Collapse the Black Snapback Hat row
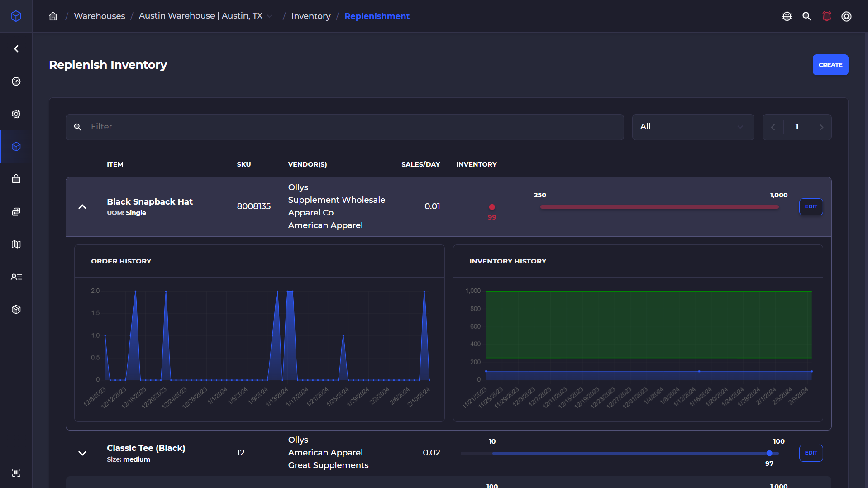Screen dimensions: 868x488 pyautogui.click(x=82, y=207)
